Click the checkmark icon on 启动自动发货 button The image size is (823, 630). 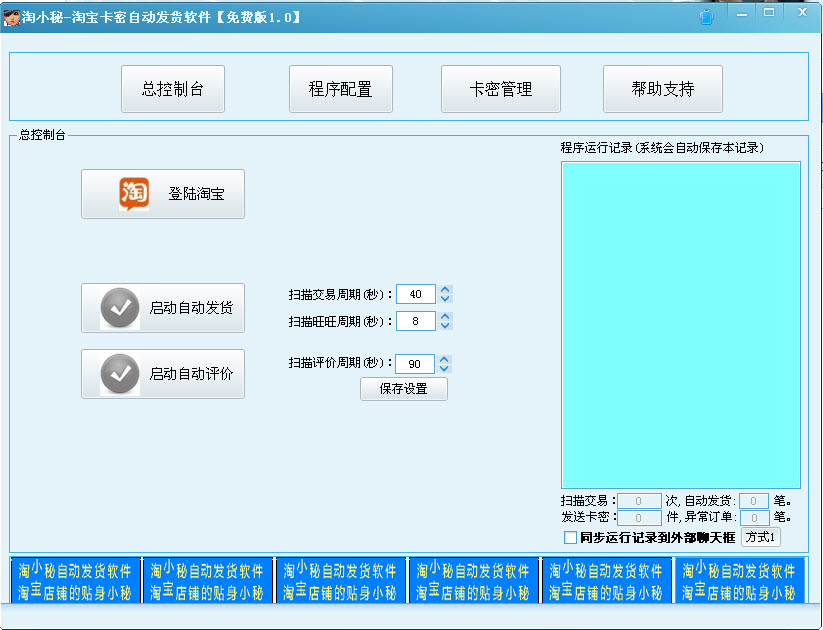point(119,308)
